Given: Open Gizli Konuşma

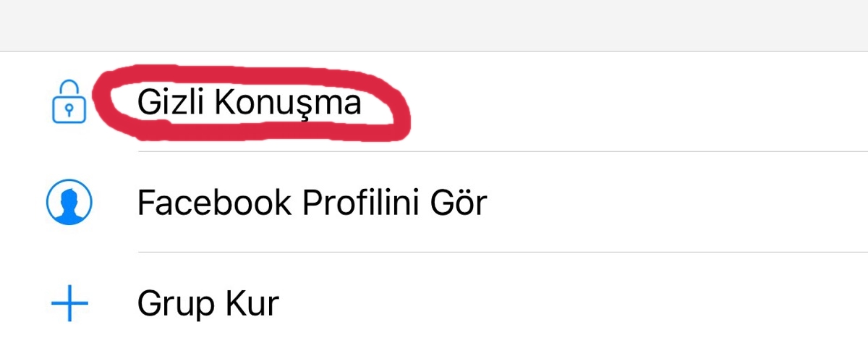Looking at the screenshot, I should tap(249, 103).
